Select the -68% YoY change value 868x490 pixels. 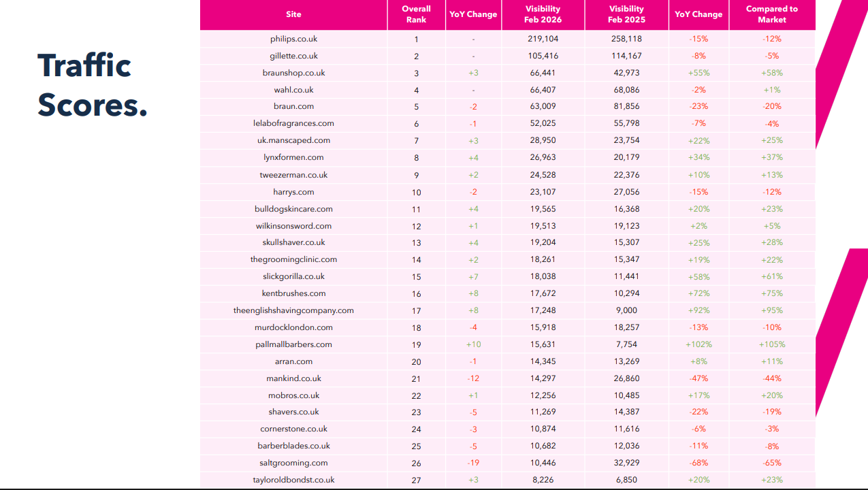click(x=698, y=463)
